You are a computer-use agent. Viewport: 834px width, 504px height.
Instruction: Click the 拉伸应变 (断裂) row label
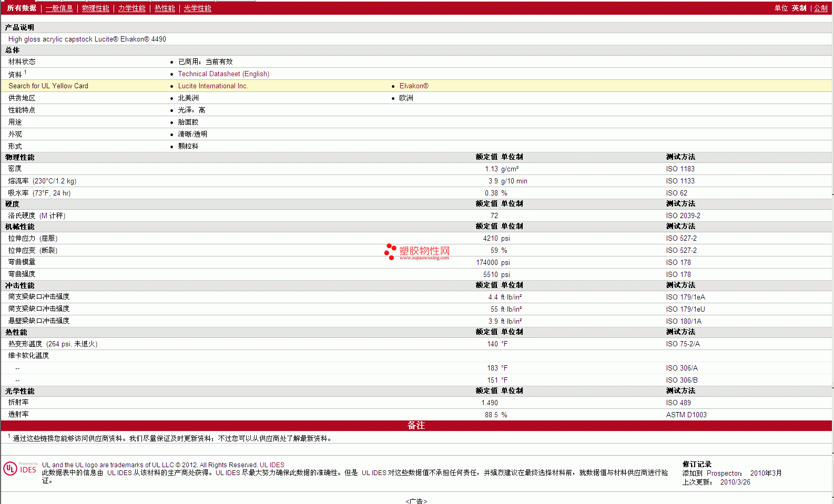coord(33,251)
